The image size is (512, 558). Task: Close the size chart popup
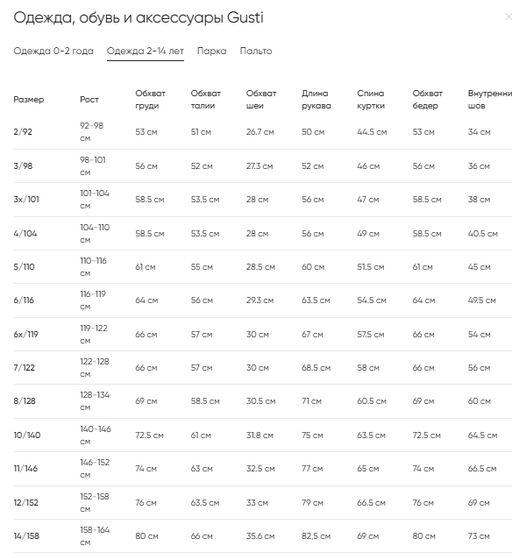[508, 17]
